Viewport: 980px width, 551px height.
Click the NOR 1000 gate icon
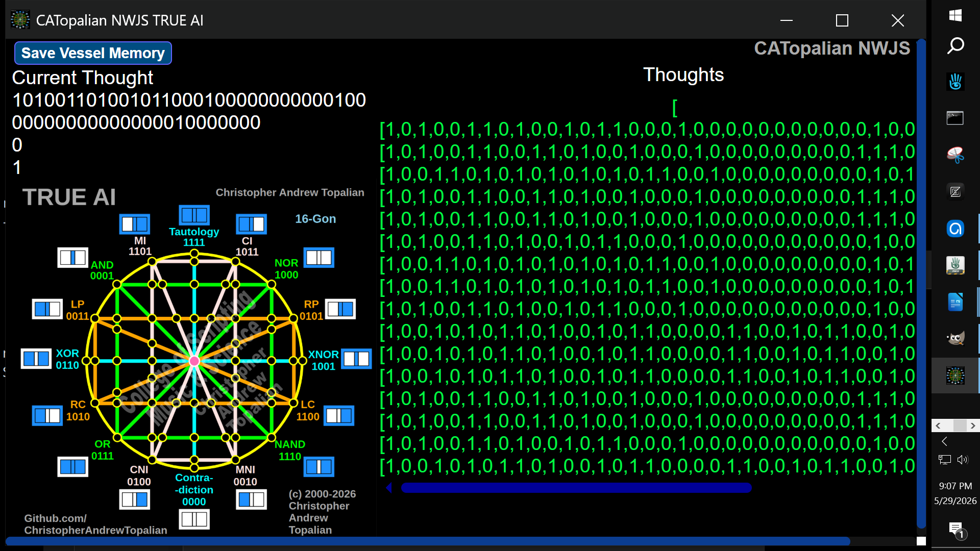[x=319, y=258]
